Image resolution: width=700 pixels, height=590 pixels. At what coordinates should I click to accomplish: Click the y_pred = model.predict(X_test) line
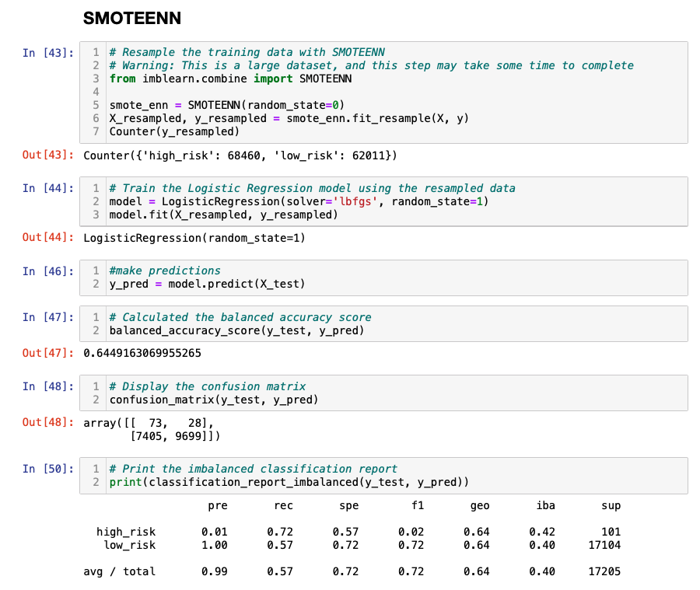click(x=208, y=284)
